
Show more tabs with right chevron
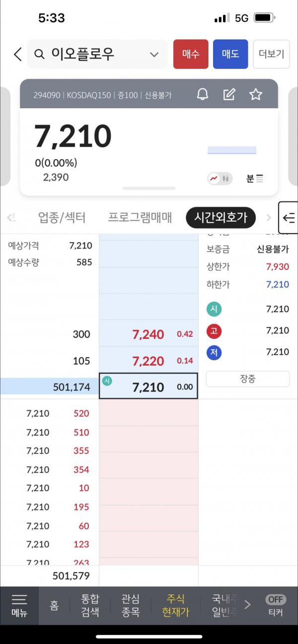click(269, 217)
